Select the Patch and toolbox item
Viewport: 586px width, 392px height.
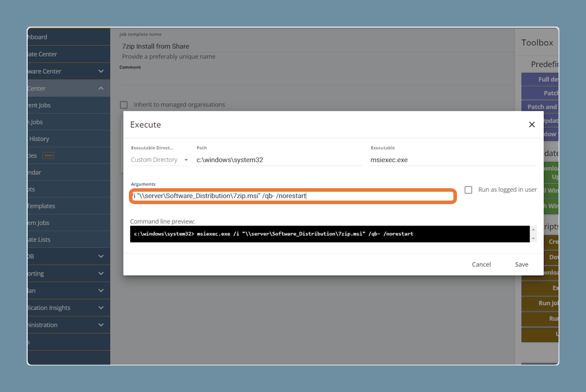(x=540, y=107)
